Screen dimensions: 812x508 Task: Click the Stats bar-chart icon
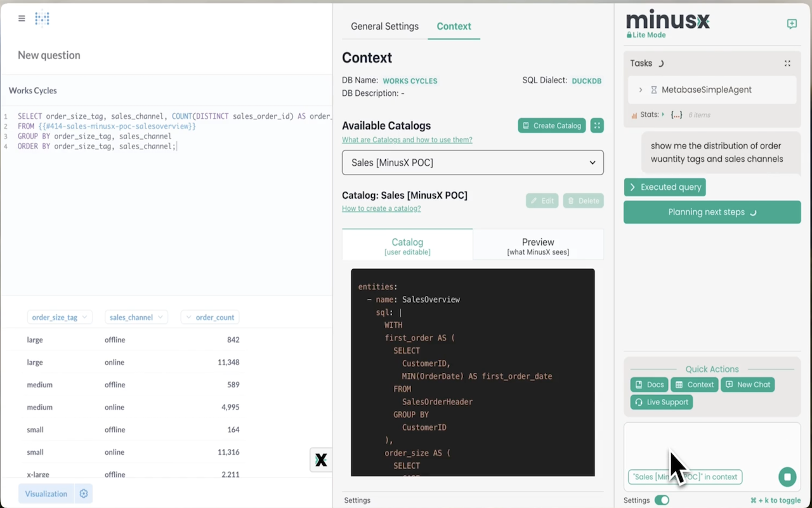pyautogui.click(x=636, y=114)
